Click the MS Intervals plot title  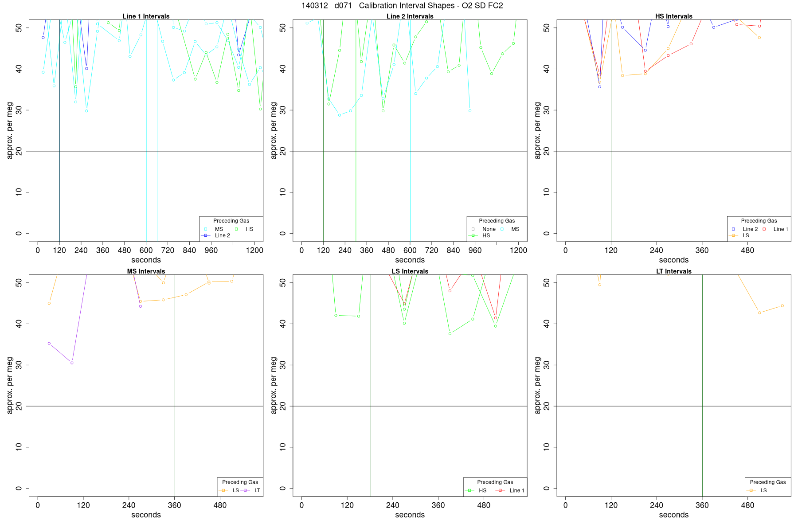tap(146, 271)
